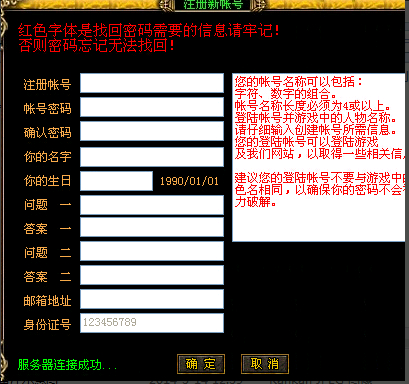409x384 pixels.
Task: Click the 1990/01/01 date format hint
Action: tap(189, 181)
